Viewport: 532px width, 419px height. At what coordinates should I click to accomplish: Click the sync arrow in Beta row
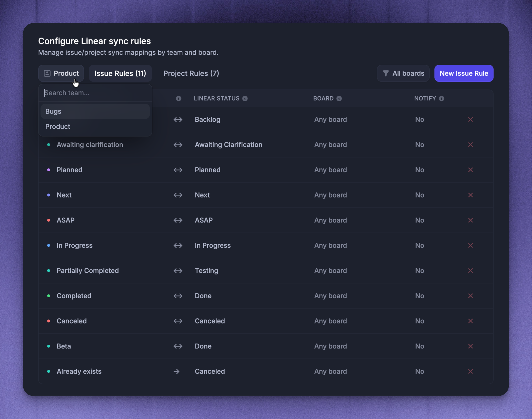(x=178, y=346)
